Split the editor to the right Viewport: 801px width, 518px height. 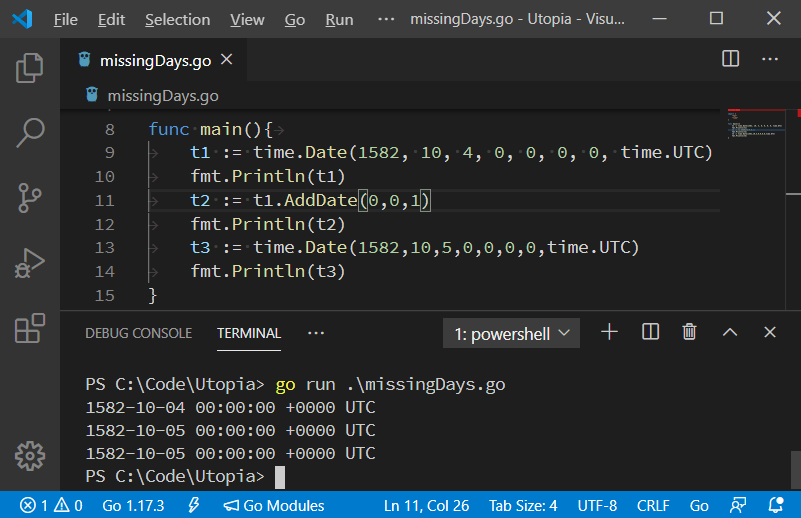731,59
